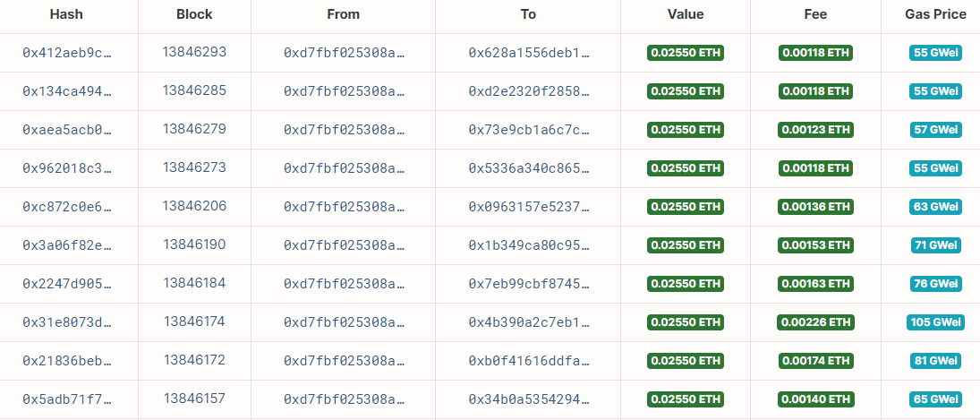
Task: Select the 105 GWei gas price badge
Action: [x=935, y=322]
